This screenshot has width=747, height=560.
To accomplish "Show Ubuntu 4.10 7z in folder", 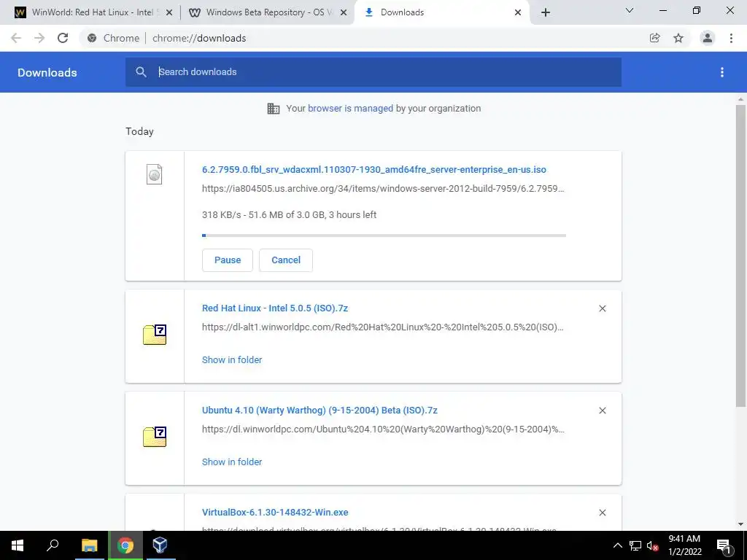I will (232, 462).
